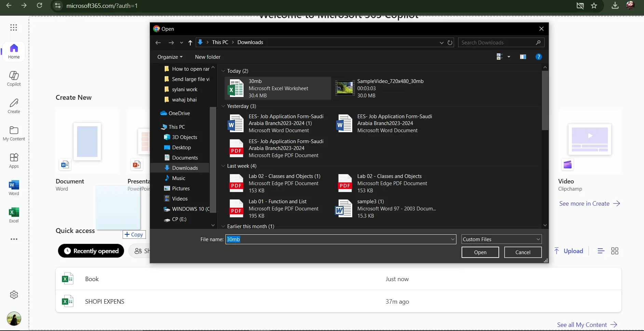Toggle the preview pane in dialog
Screen dimensions: 644x331
523,57
